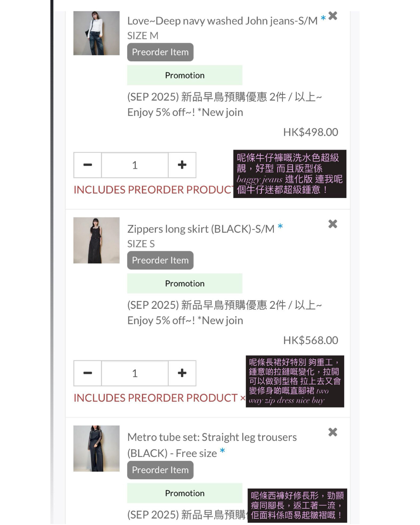
Task: Remove the Zippers long skirt item
Action: point(333,224)
